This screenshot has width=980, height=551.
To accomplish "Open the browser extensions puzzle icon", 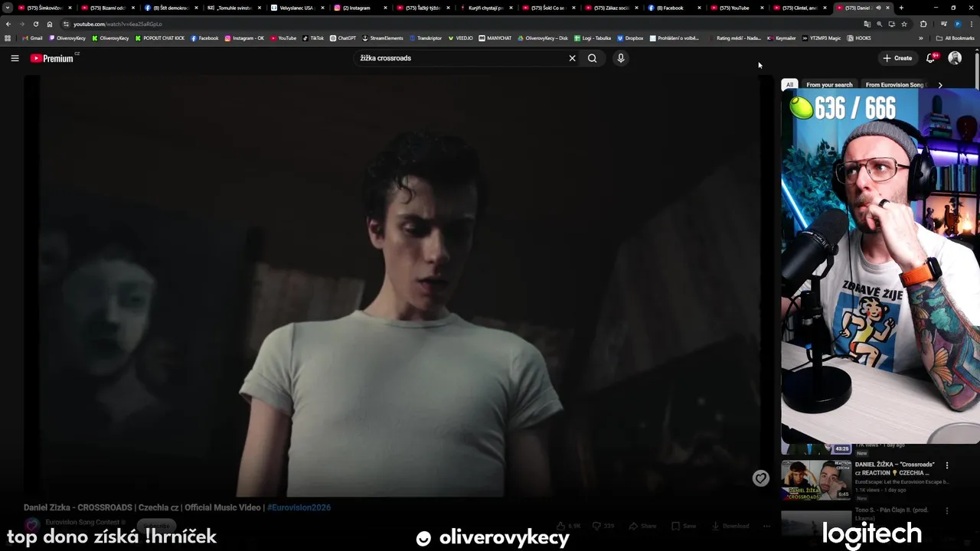I will pos(923,24).
